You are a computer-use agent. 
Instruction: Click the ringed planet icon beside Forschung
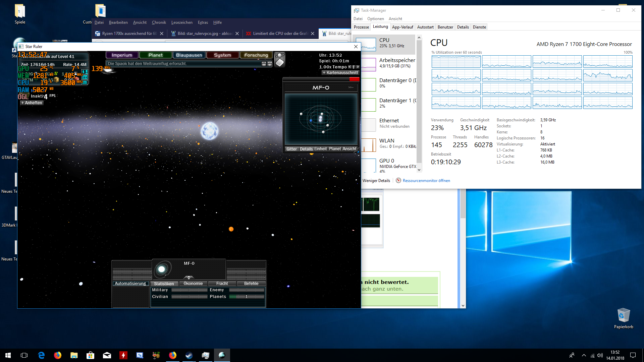(279, 55)
